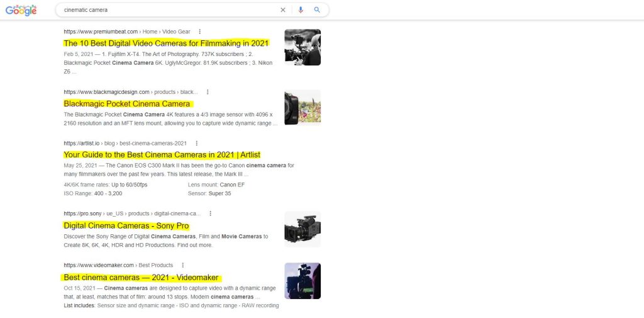Open three-dot menu for pro.sony result
Screen dimensions: 644x318
tap(210, 213)
